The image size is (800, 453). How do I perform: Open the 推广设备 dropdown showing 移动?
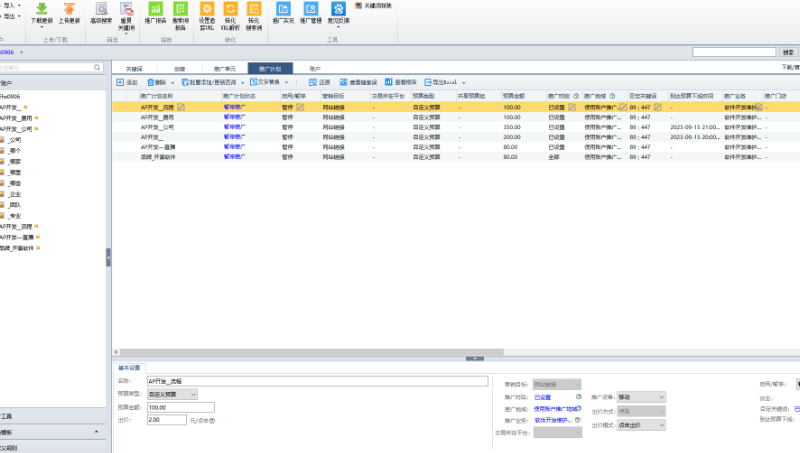[641, 397]
